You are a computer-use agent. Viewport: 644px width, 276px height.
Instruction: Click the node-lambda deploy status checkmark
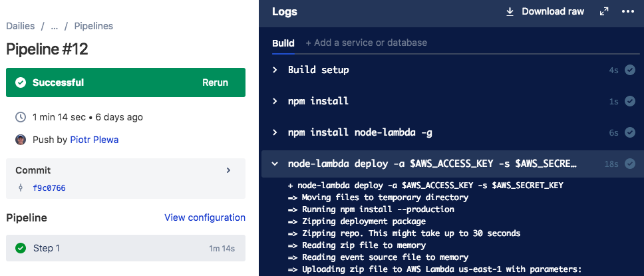630,164
